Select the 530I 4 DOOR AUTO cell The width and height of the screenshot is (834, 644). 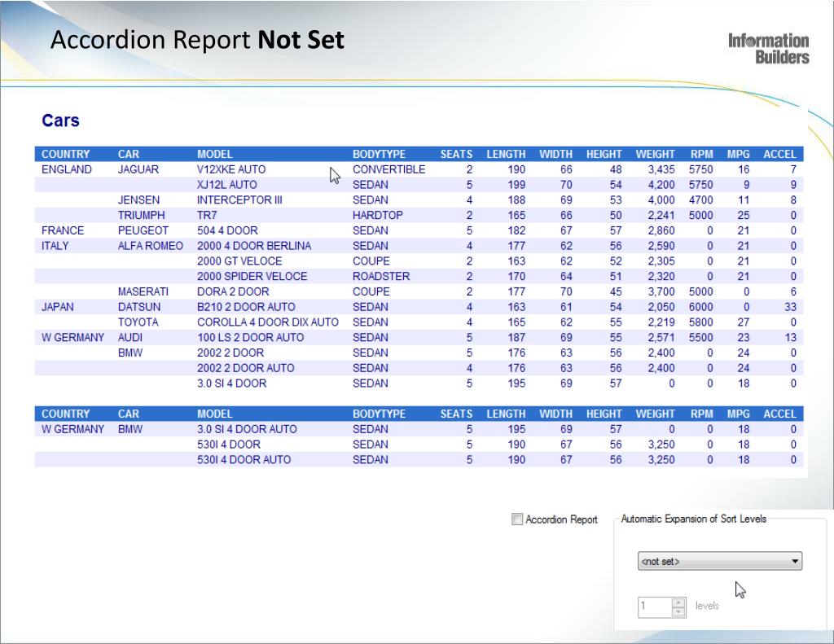(x=244, y=460)
